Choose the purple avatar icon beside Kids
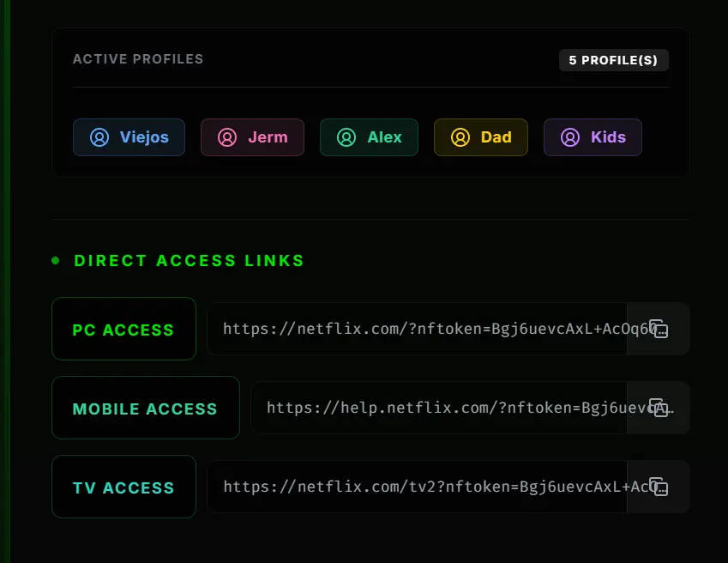Image resolution: width=728 pixels, height=563 pixels. 570,137
